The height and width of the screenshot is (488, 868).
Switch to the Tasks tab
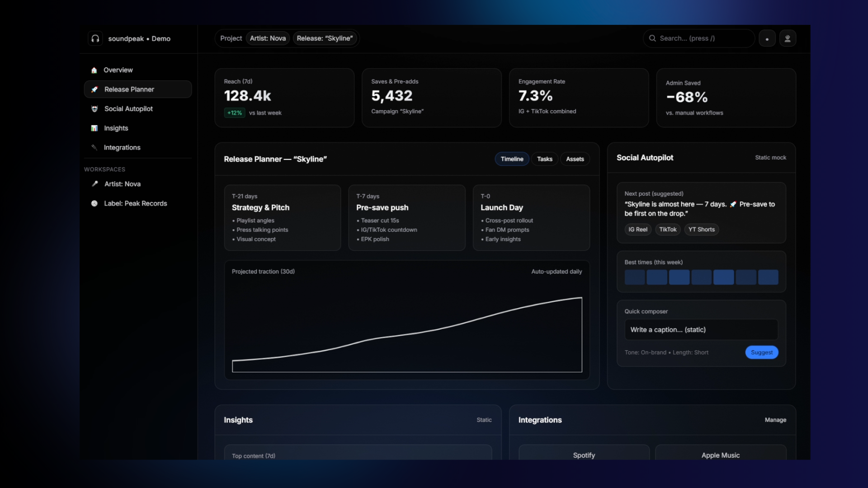click(x=544, y=159)
